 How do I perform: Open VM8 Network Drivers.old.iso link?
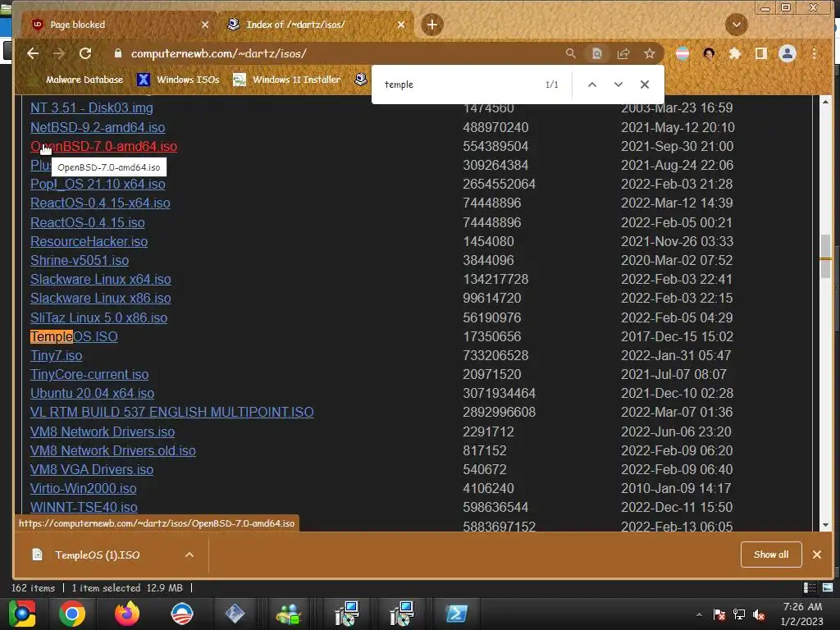(x=113, y=450)
